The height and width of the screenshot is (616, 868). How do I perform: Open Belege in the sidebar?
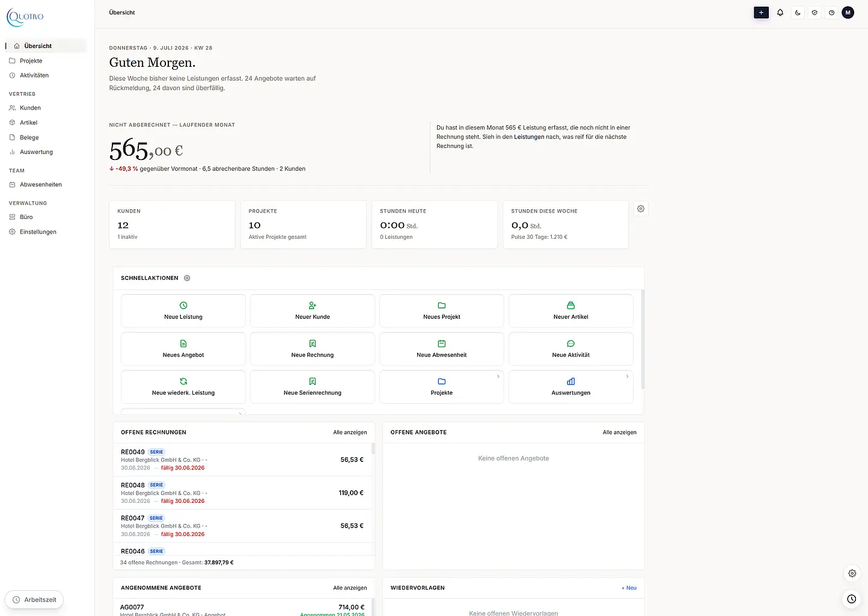(x=46, y=137)
